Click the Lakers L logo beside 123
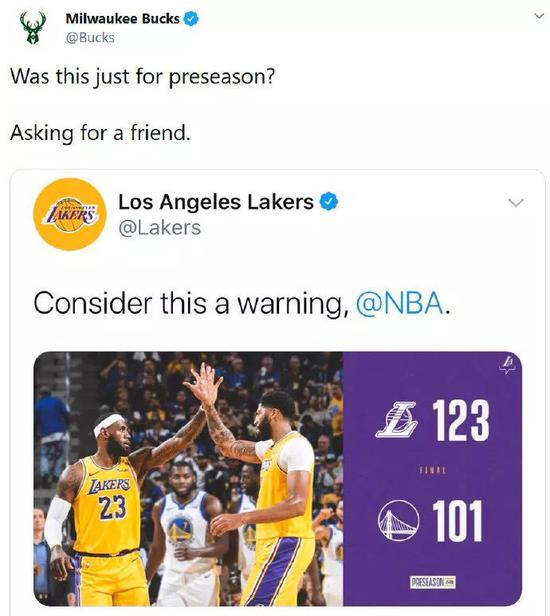Viewport: 550px width, 616px height. pyautogui.click(x=397, y=420)
